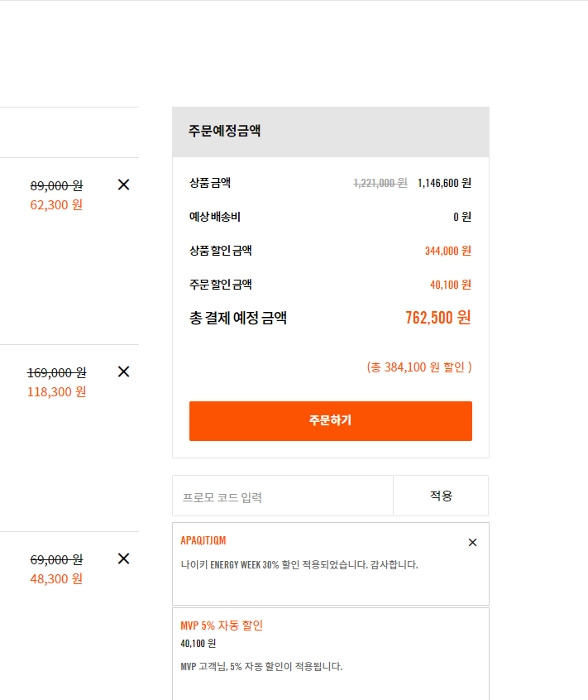Remove the 118,300 원 item from cart
The height and width of the screenshot is (700, 588).
coord(123,372)
